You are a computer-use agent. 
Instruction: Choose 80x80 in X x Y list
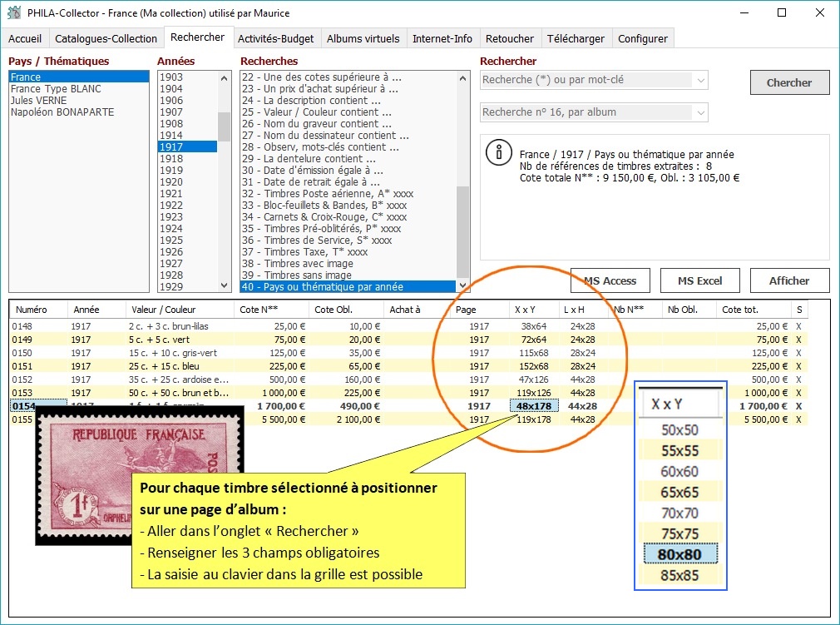click(679, 554)
